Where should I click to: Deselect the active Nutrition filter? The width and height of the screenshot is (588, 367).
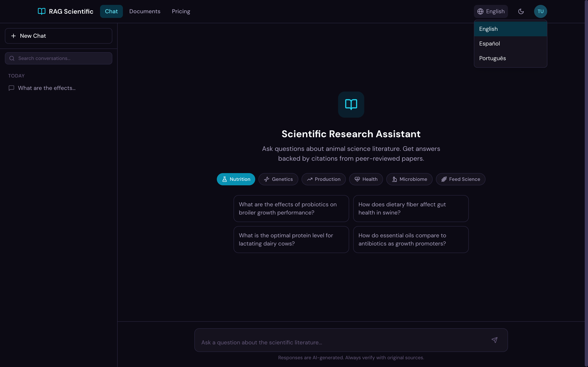click(236, 179)
